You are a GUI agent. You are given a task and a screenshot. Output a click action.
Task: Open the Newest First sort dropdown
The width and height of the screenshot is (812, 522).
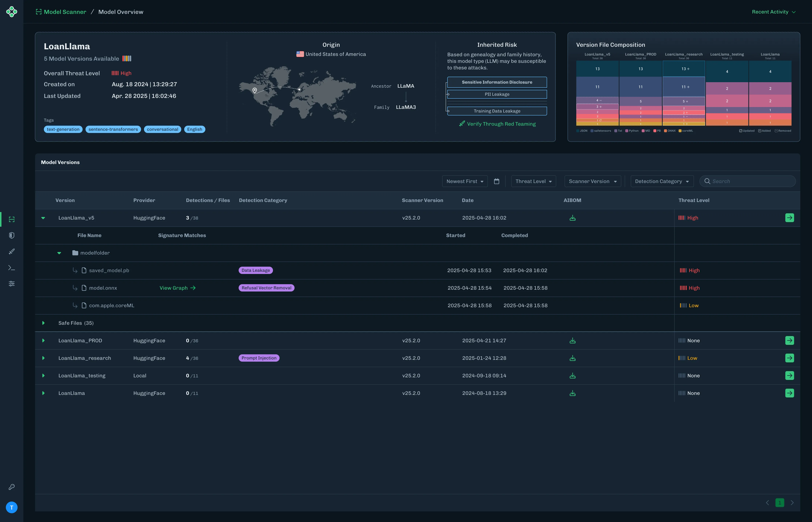point(464,181)
